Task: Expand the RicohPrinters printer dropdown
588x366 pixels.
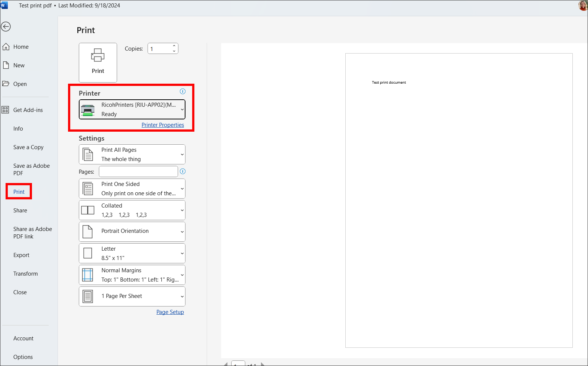Action: click(182, 109)
